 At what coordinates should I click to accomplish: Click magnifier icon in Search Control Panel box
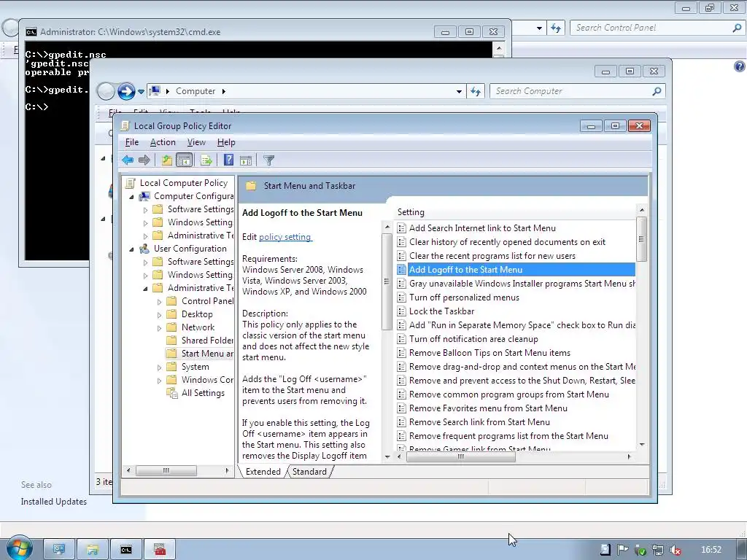[x=737, y=28]
